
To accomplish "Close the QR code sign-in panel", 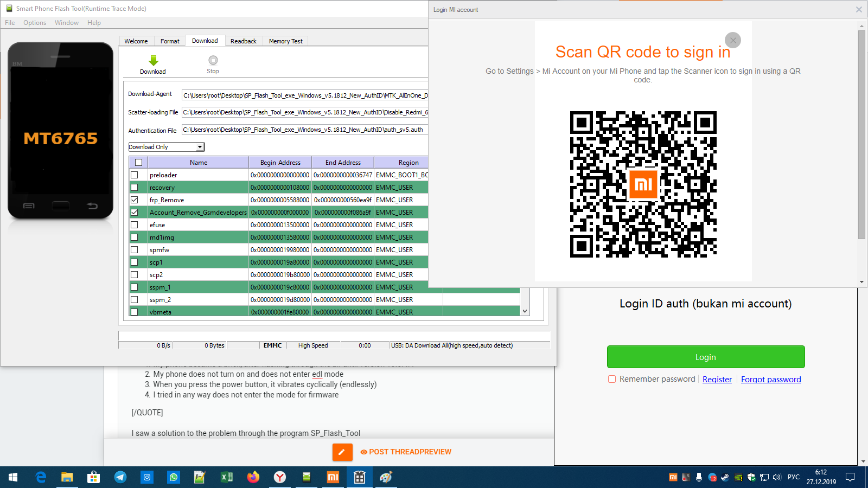I will pos(733,40).
